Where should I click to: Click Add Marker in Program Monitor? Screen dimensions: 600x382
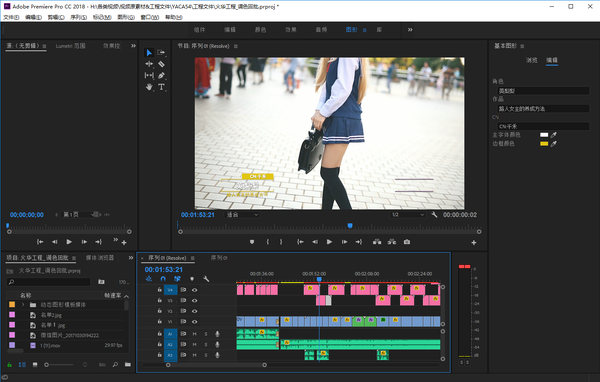[x=252, y=242]
